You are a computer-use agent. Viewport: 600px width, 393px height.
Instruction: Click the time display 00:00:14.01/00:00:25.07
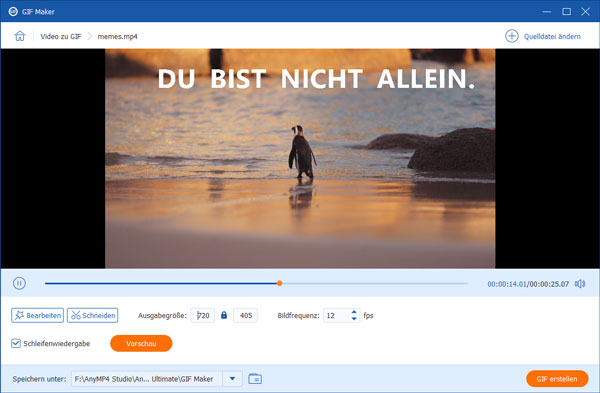[x=528, y=284]
